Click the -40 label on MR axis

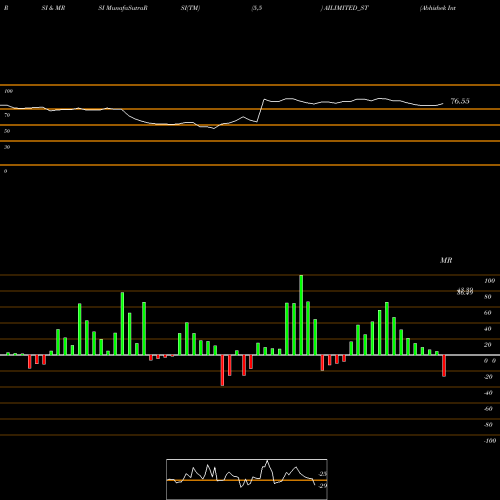tap(488, 393)
